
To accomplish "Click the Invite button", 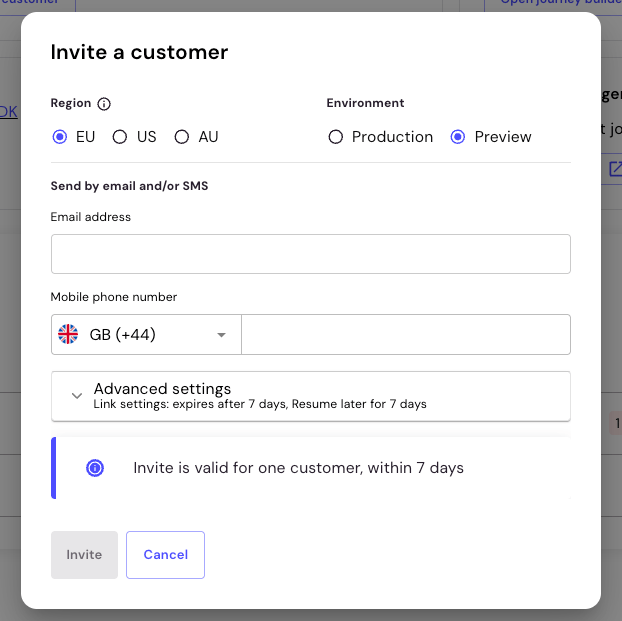I will [84, 555].
